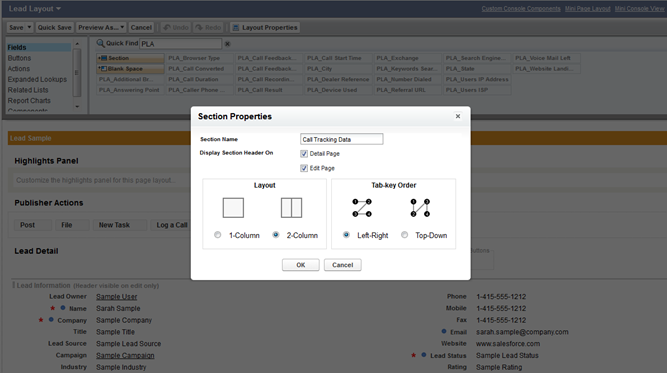Select the 1-Column layout icon
The image size is (667, 373).
click(x=233, y=208)
